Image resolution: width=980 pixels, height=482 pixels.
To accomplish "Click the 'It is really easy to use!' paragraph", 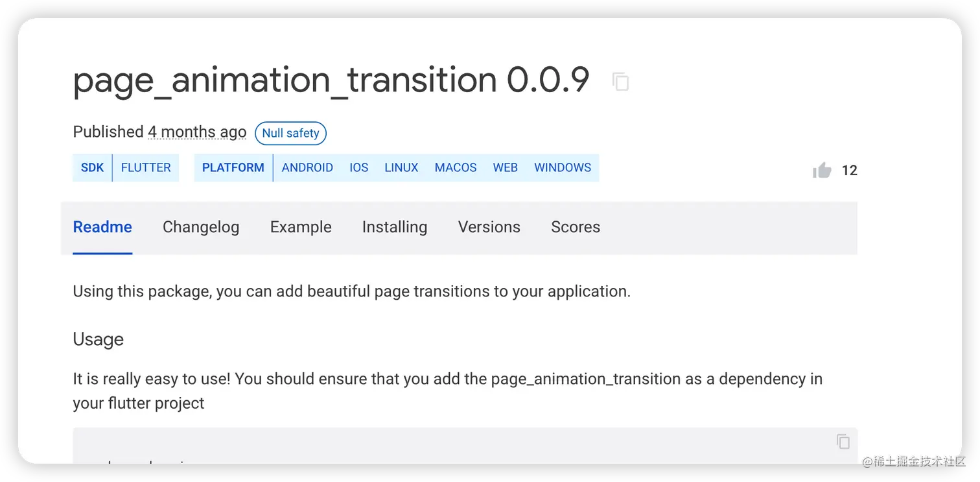I will pos(447,391).
